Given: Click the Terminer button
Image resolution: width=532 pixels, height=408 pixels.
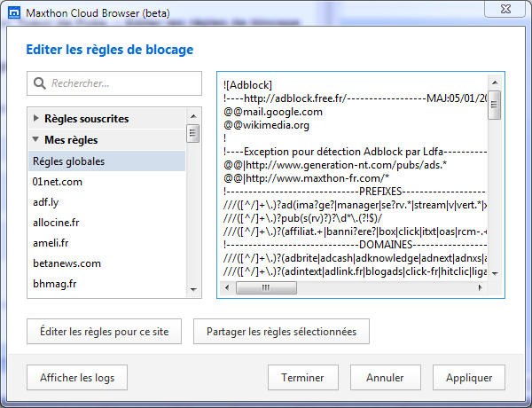Looking at the screenshot, I should 303,378.
